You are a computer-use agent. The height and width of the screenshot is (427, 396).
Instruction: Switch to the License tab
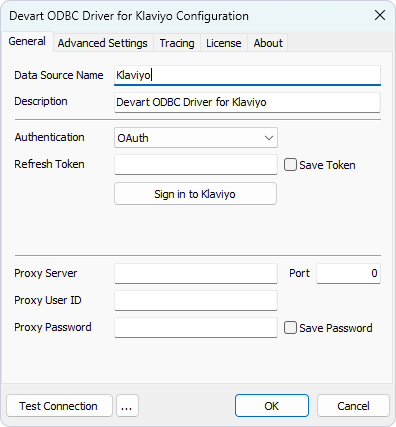click(223, 43)
